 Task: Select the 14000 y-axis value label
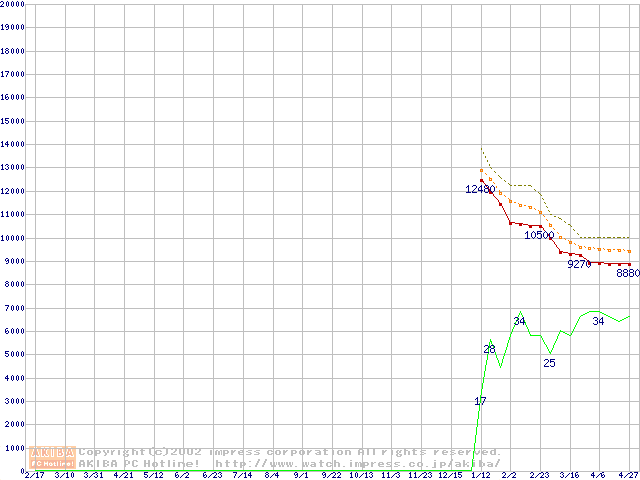click(12, 144)
